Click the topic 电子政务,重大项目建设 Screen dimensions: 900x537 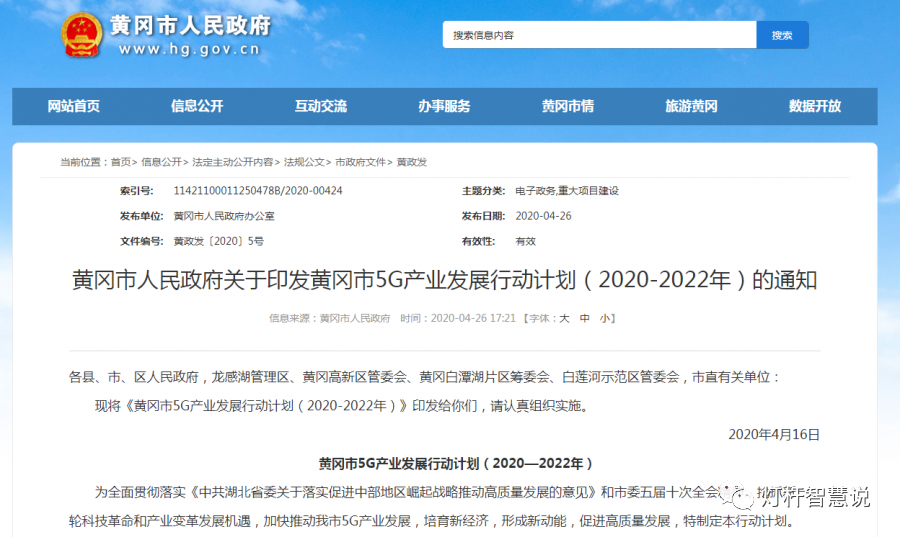[x=567, y=190]
